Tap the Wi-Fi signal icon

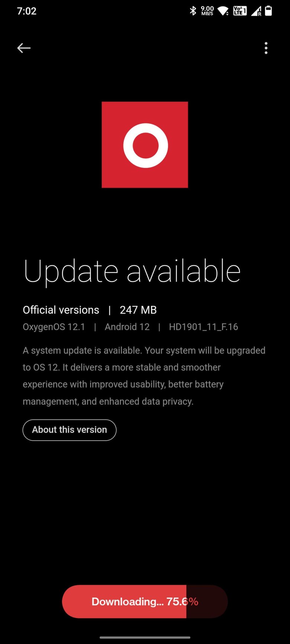tap(223, 12)
